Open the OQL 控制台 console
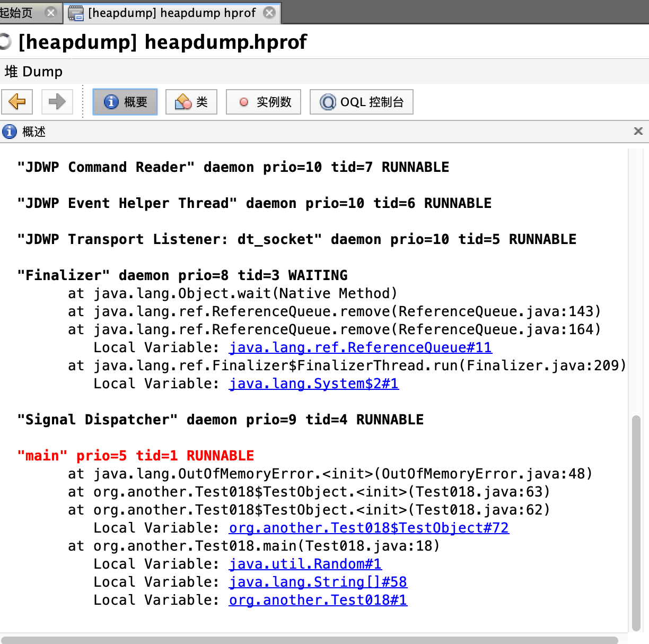The width and height of the screenshot is (649, 644). (362, 102)
